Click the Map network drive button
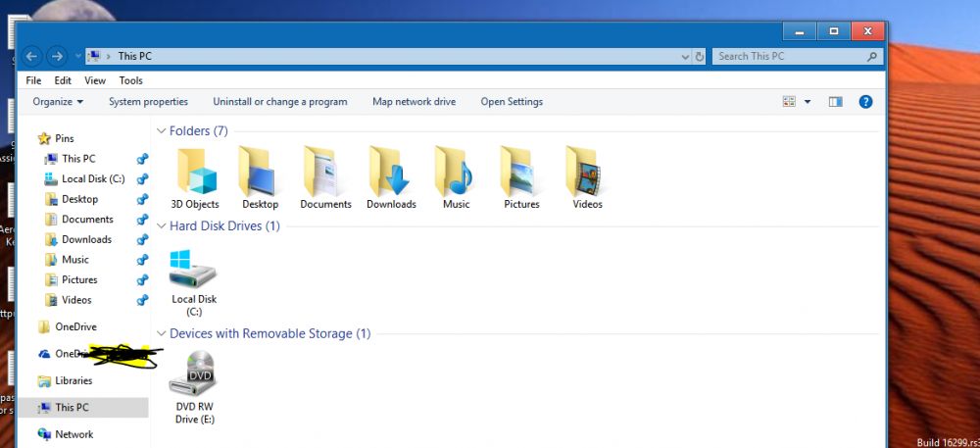This screenshot has height=448, width=980. pyautogui.click(x=414, y=102)
